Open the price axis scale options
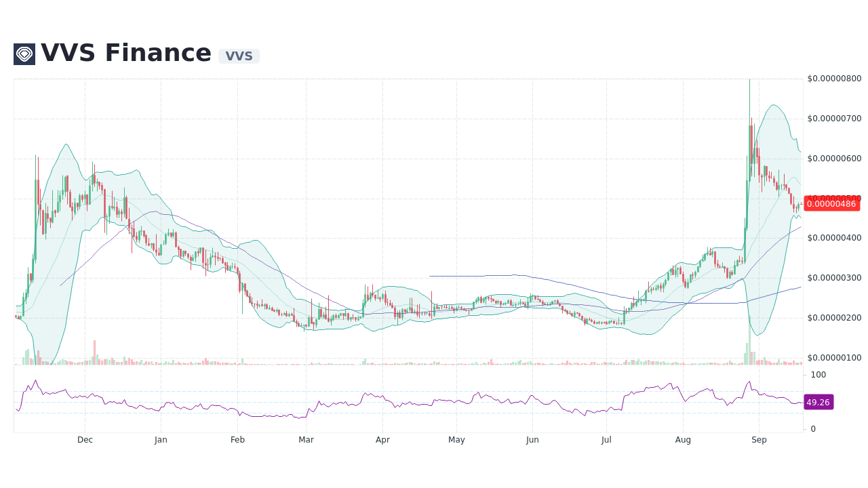Image resolution: width=868 pixels, height=488 pixels. point(833,237)
